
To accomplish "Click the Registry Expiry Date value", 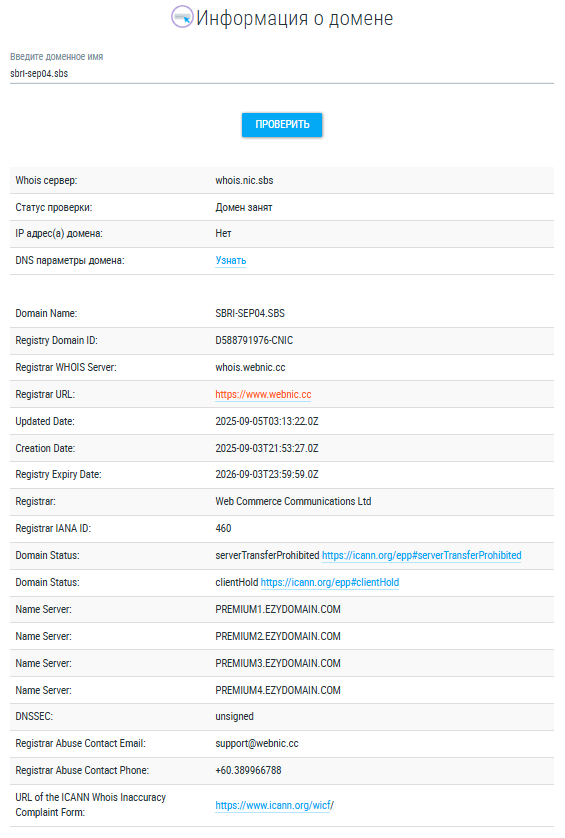I will [x=267, y=475].
